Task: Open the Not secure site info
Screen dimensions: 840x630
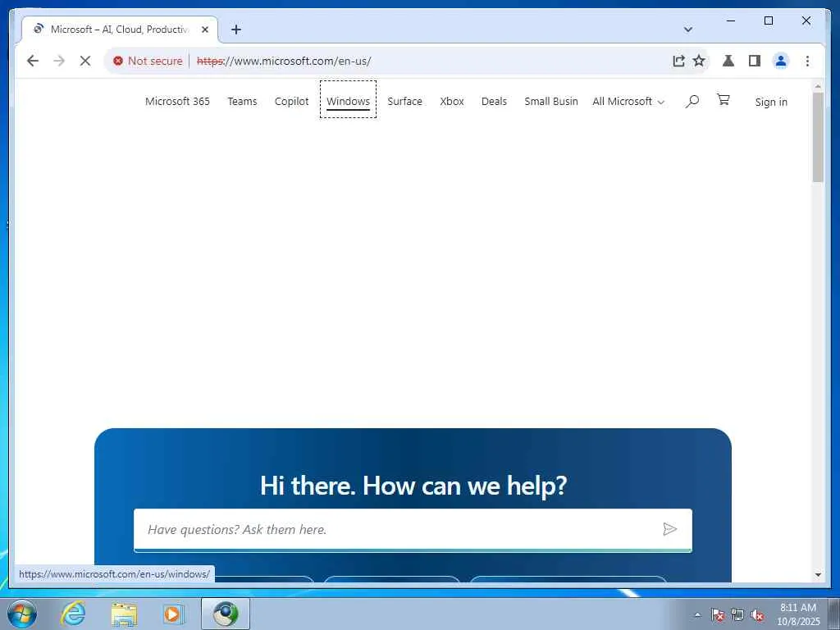Action: coord(148,61)
